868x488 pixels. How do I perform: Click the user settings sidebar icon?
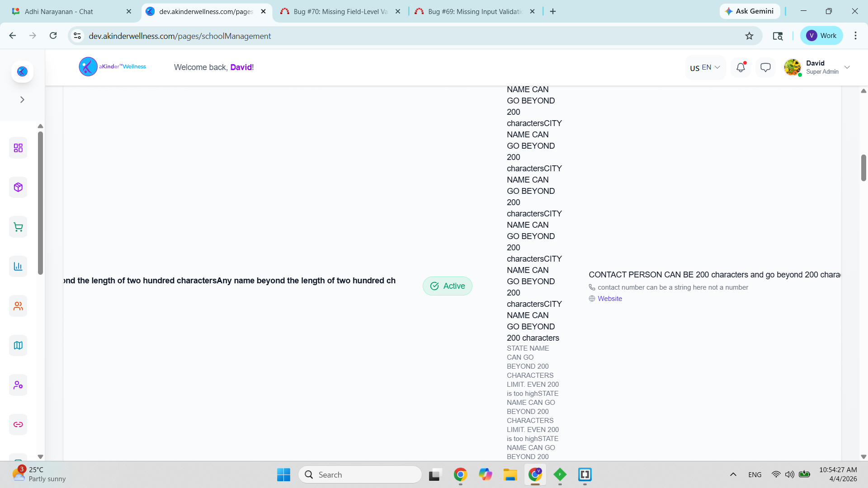(x=18, y=385)
